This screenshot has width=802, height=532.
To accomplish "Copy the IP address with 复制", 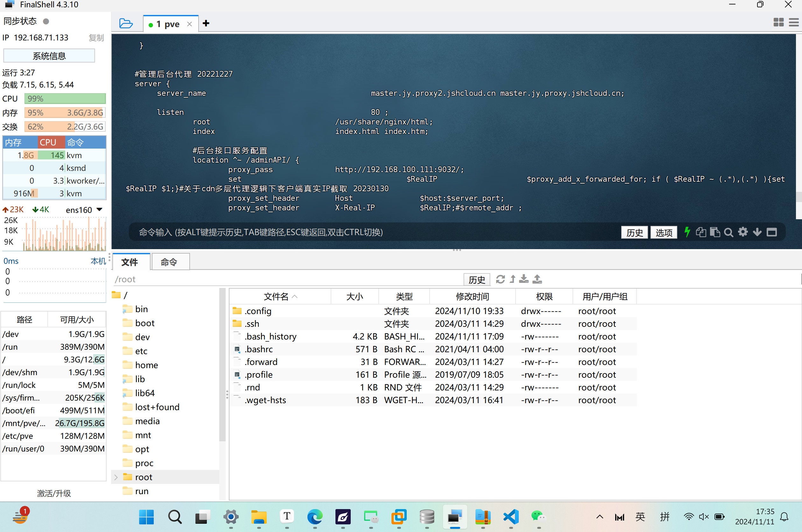I will click(x=96, y=38).
